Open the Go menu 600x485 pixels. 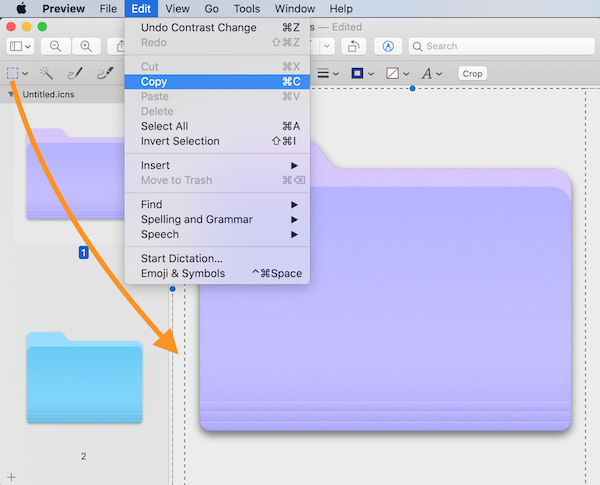211,8
